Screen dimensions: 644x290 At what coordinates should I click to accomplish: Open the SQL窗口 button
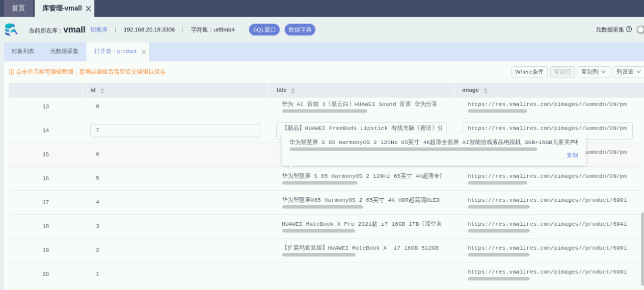[x=264, y=29]
